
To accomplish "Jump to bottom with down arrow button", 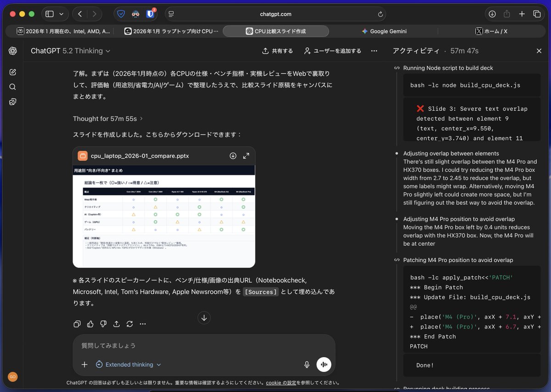I will [x=204, y=318].
